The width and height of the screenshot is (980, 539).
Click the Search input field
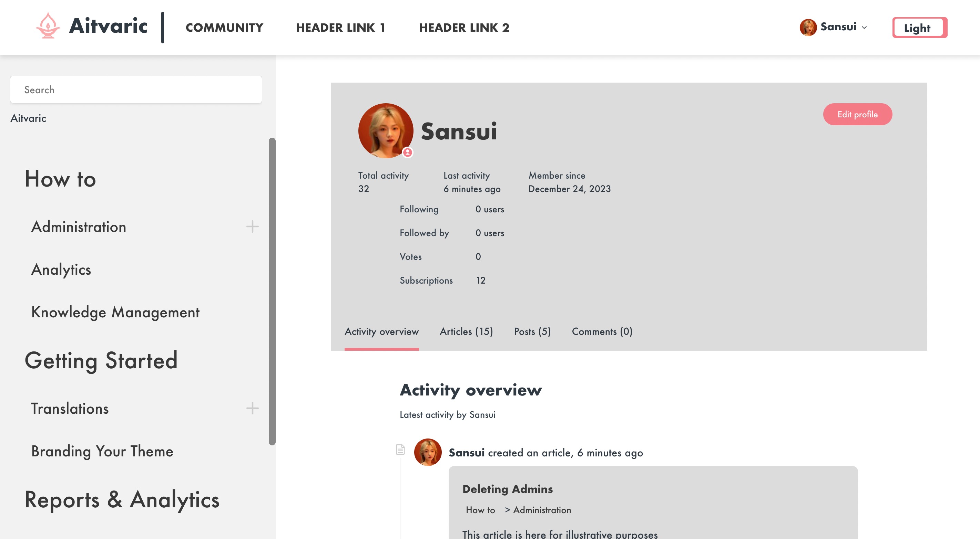[136, 90]
